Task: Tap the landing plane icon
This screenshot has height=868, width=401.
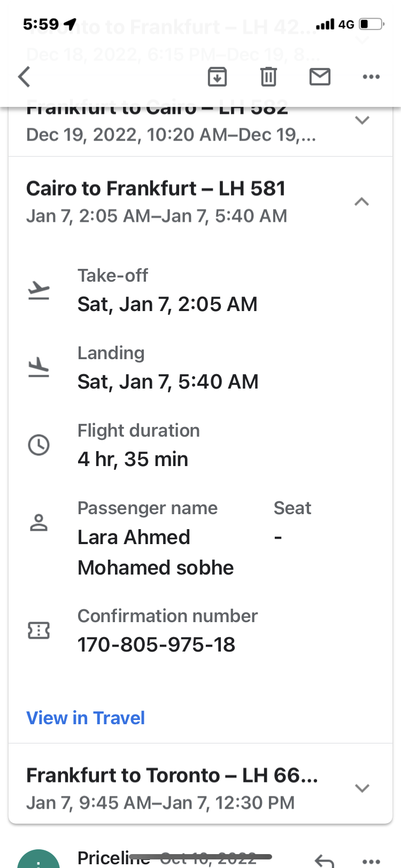Action: (x=38, y=368)
